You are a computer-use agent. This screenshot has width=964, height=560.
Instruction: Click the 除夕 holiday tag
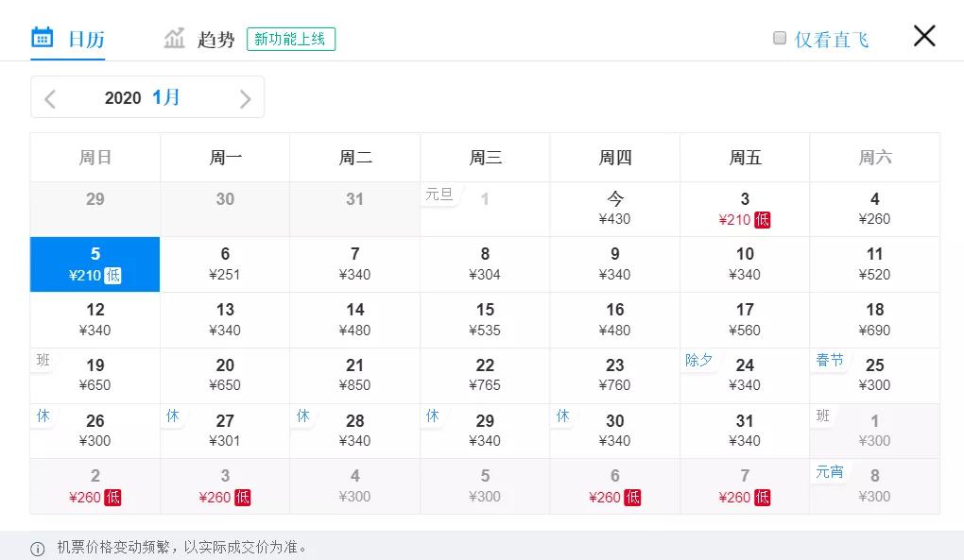pyautogui.click(x=699, y=361)
